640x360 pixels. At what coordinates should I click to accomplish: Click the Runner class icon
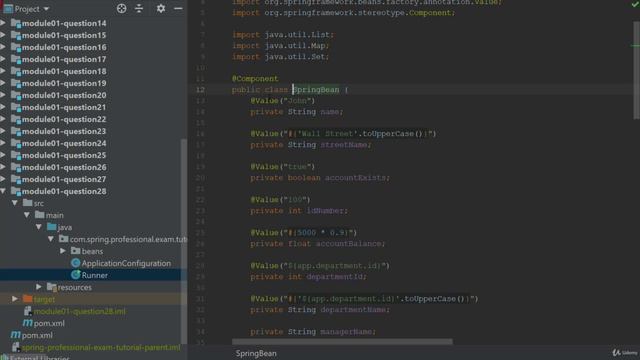point(76,275)
